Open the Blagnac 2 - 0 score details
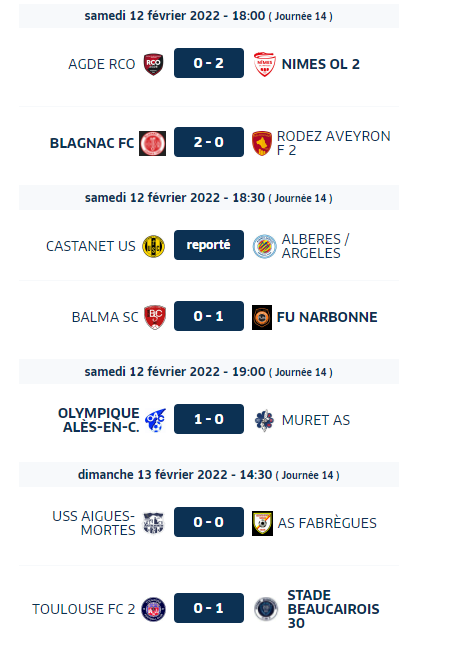Viewport: 450px width, 656px height. tap(209, 142)
